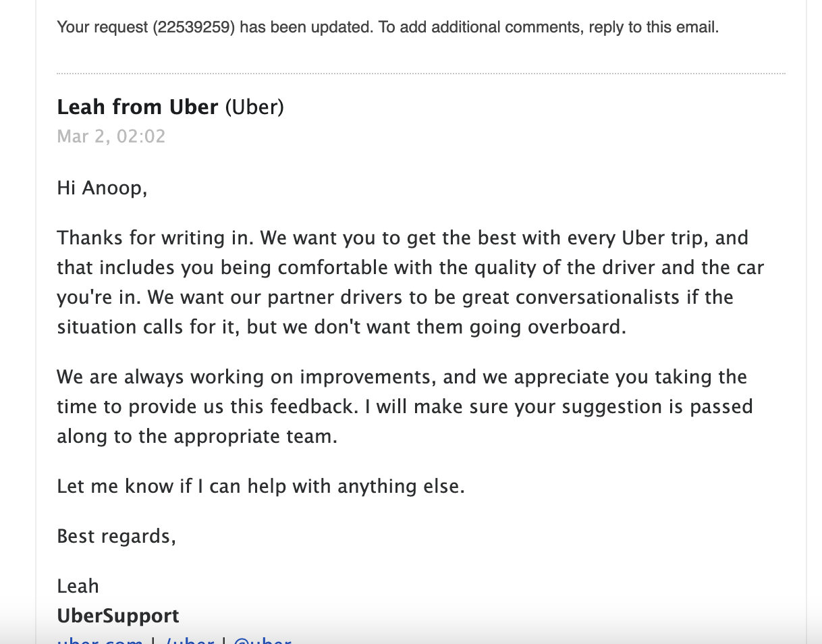Screen dimensions: 822x644
Task: Open the @uber Twitter link
Action: coord(263,640)
